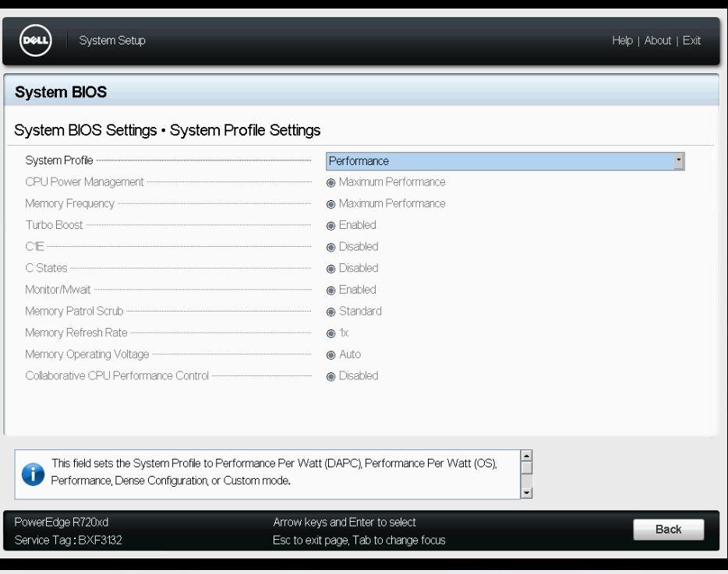This screenshot has height=574, width=728.
Task: Click the Memory Frequency label
Action: tap(69, 204)
